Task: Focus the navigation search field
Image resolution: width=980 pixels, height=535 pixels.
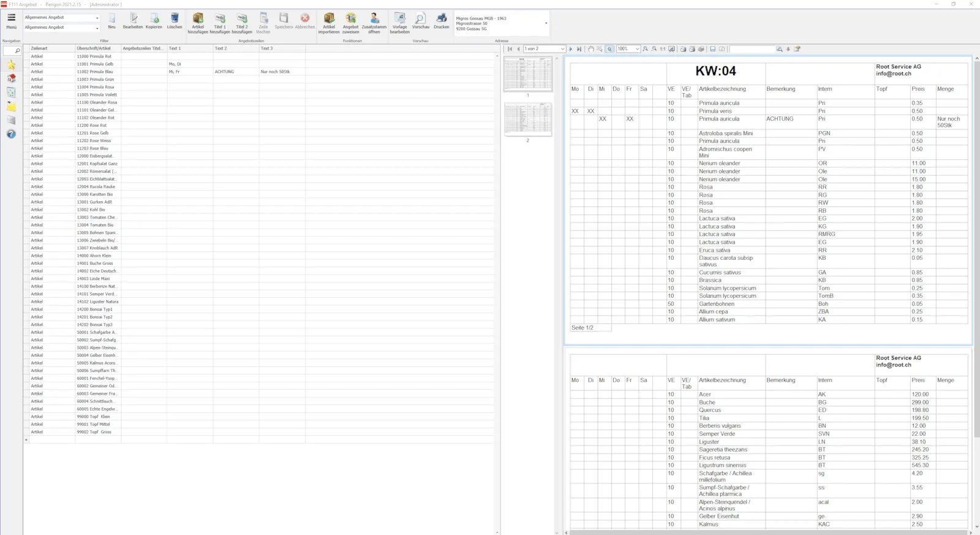Action: (x=12, y=51)
